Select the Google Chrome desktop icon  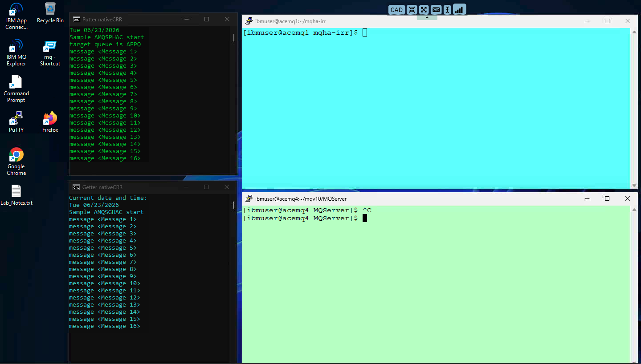16,162
